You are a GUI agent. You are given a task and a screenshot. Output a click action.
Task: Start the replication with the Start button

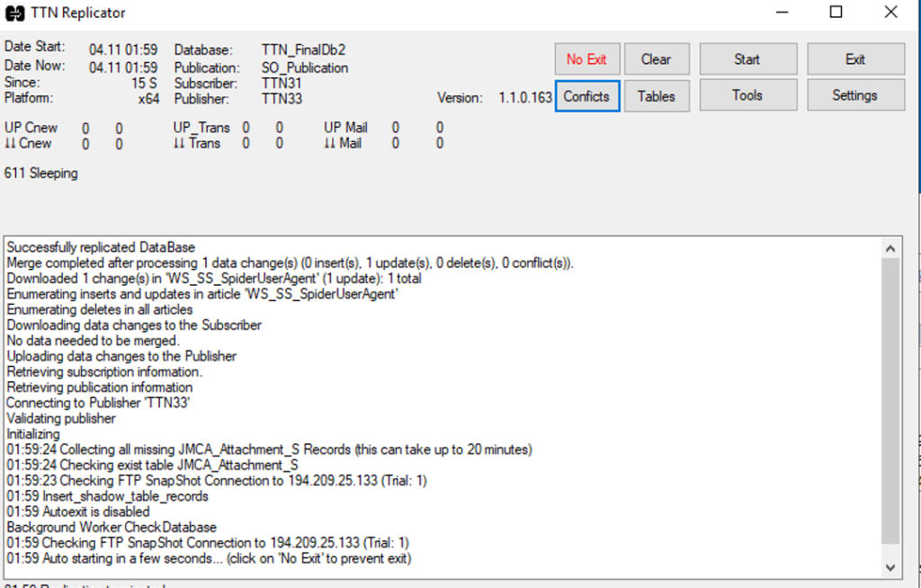click(747, 59)
